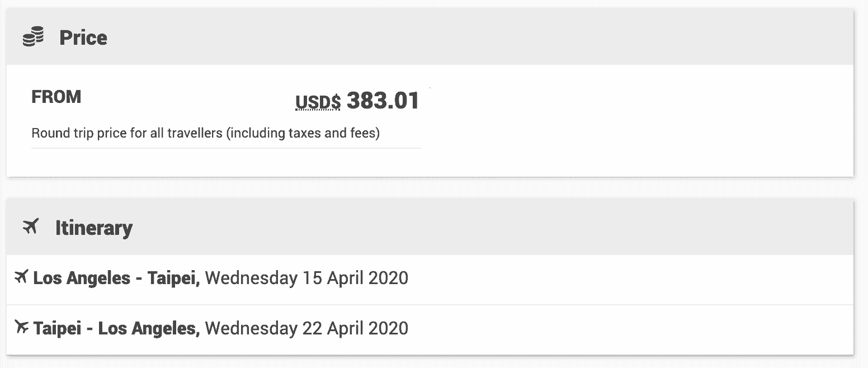Click the divider line under price description
Screen dimensions: 868x368
pyautogui.click(x=227, y=148)
